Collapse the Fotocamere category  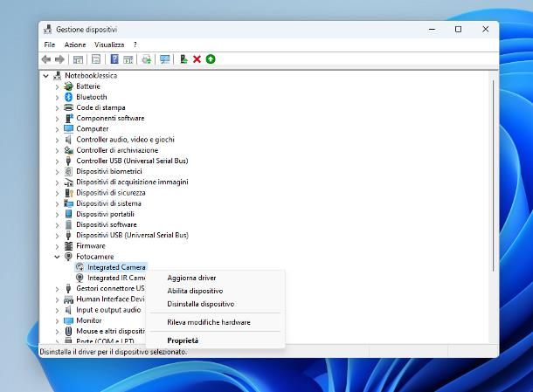(x=58, y=257)
